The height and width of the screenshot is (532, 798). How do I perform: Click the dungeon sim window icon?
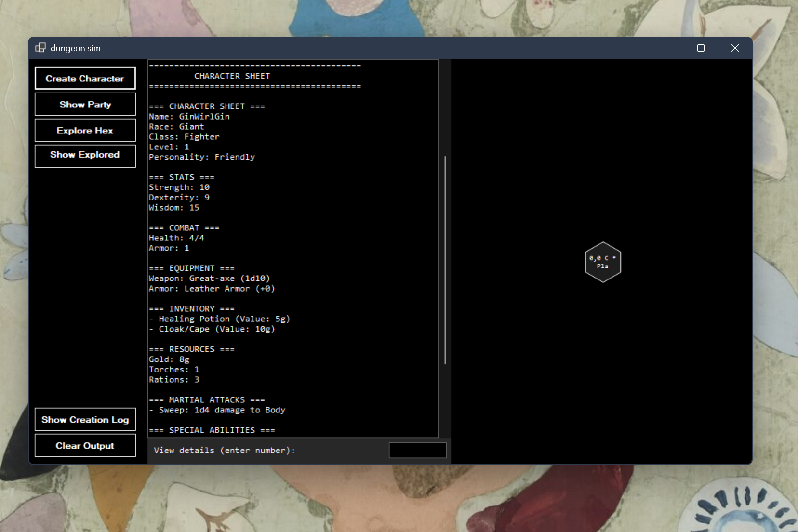tap(40, 48)
